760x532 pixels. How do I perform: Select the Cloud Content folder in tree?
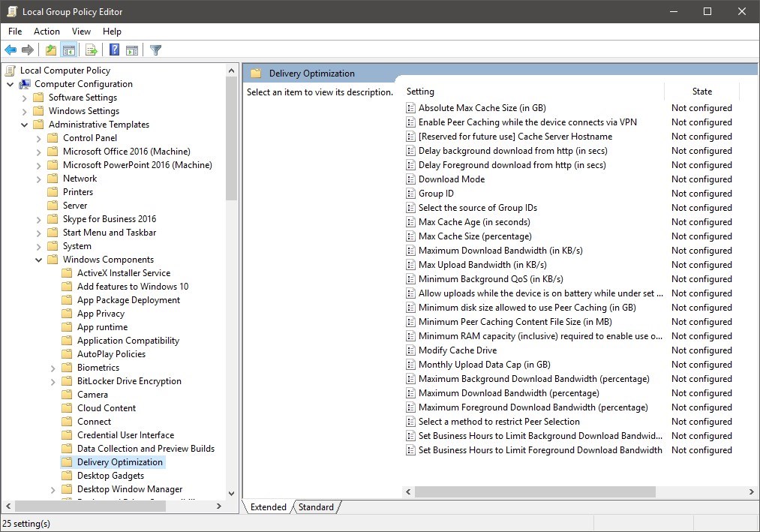[107, 408]
